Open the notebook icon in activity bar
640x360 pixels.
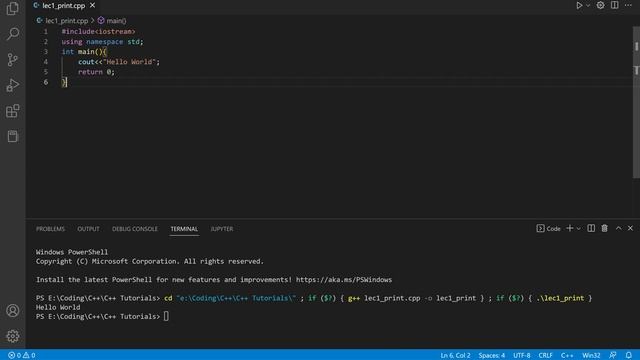tap(13, 136)
